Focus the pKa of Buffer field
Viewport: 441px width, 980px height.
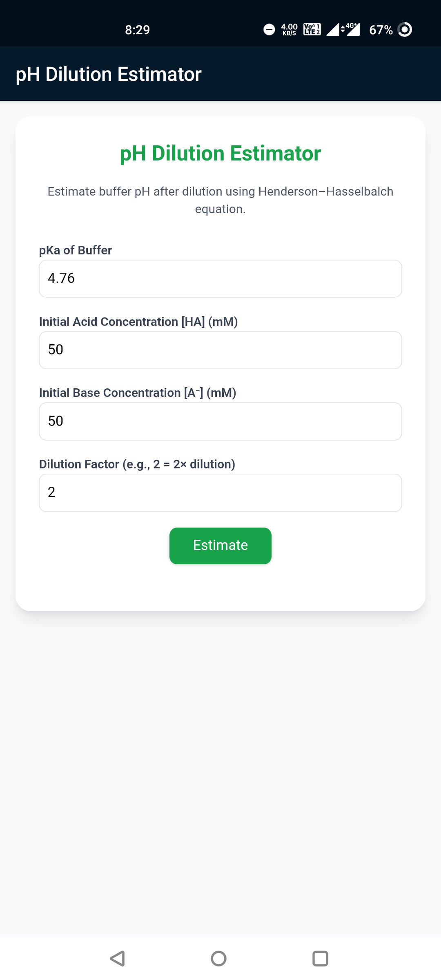[x=220, y=278]
